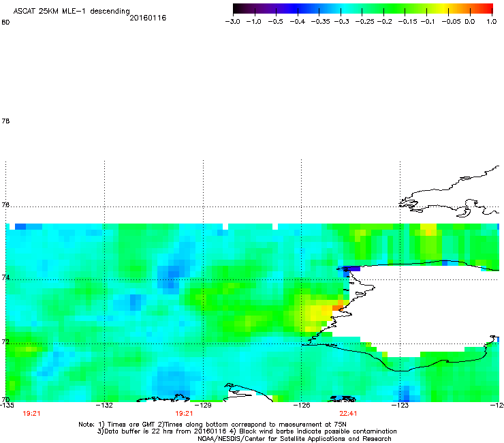Screen dimensions: 504x443
Task: Click the -129 longitude label
Action: [x=203, y=406]
